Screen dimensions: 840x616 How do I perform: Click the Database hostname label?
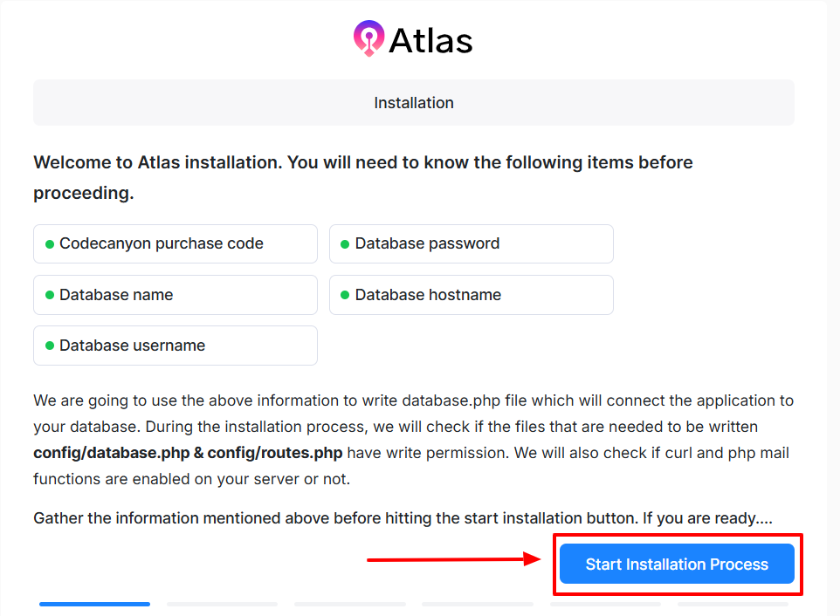428,295
